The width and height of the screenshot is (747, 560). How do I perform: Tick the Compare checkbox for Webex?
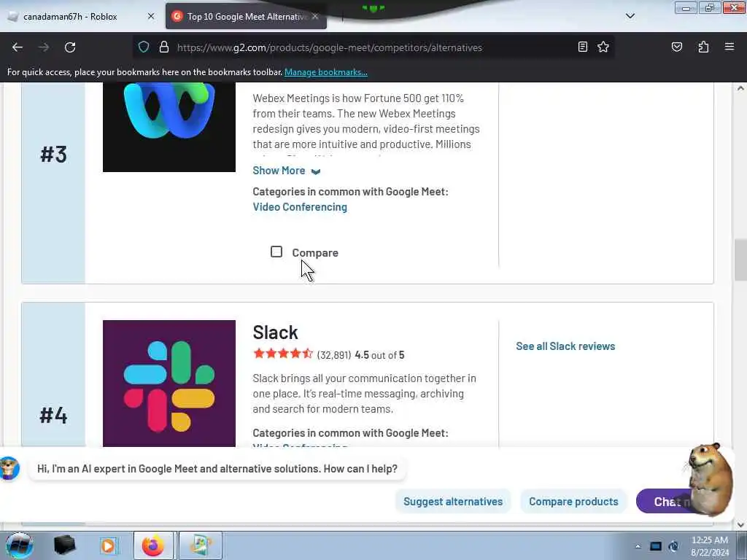pos(276,252)
